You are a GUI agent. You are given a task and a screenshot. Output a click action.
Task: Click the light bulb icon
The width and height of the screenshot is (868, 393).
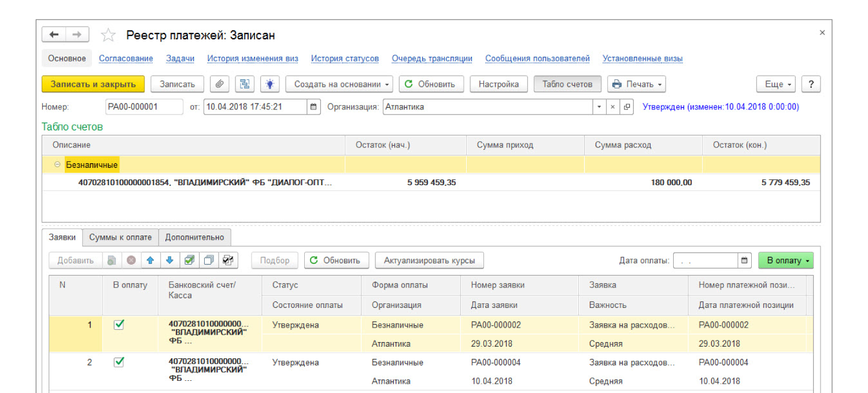[x=269, y=84]
